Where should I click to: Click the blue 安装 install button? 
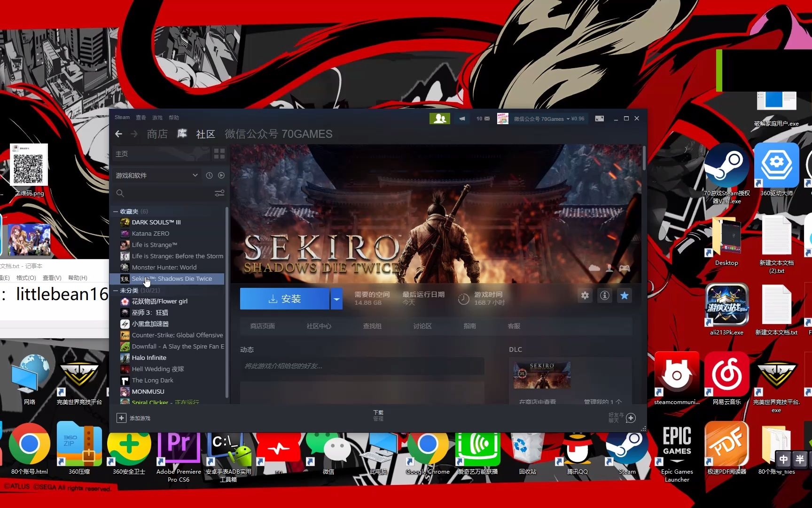click(284, 298)
